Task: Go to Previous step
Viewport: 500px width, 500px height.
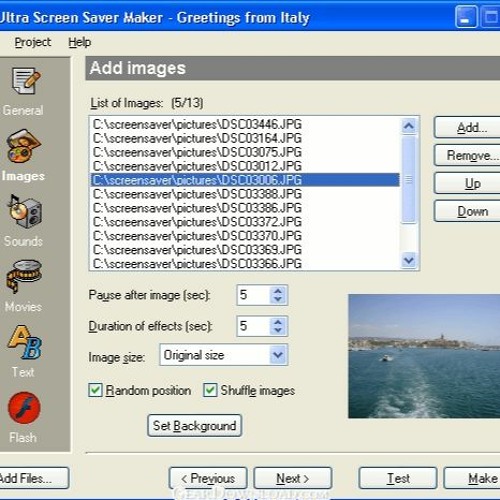Action: click(x=208, y=478)
